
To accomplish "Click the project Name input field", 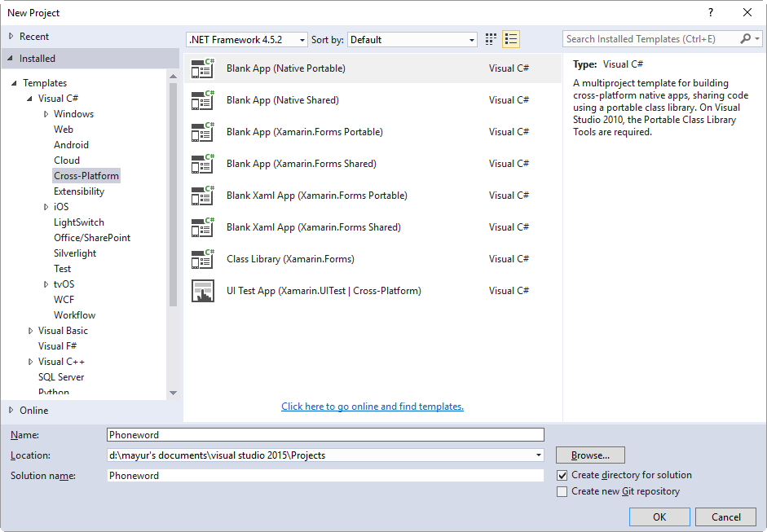I will pyautogui.click(x=325, y=435).
